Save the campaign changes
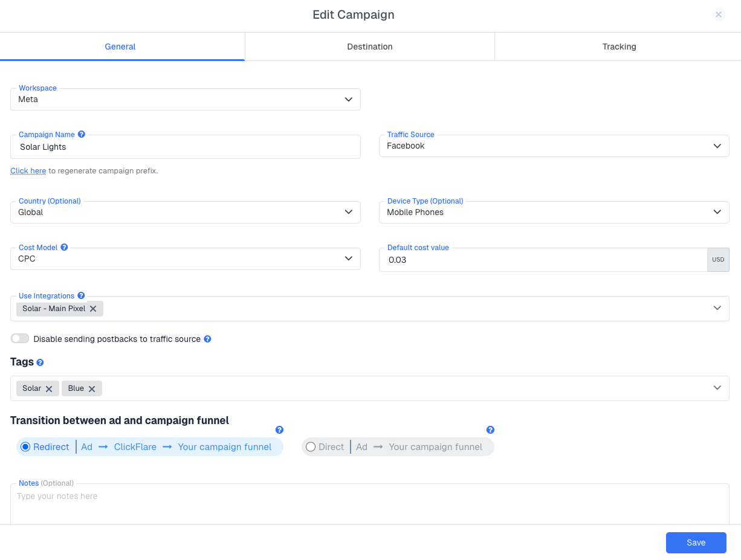The height and width of the screenshot is (560, 741). coord(696,542)
